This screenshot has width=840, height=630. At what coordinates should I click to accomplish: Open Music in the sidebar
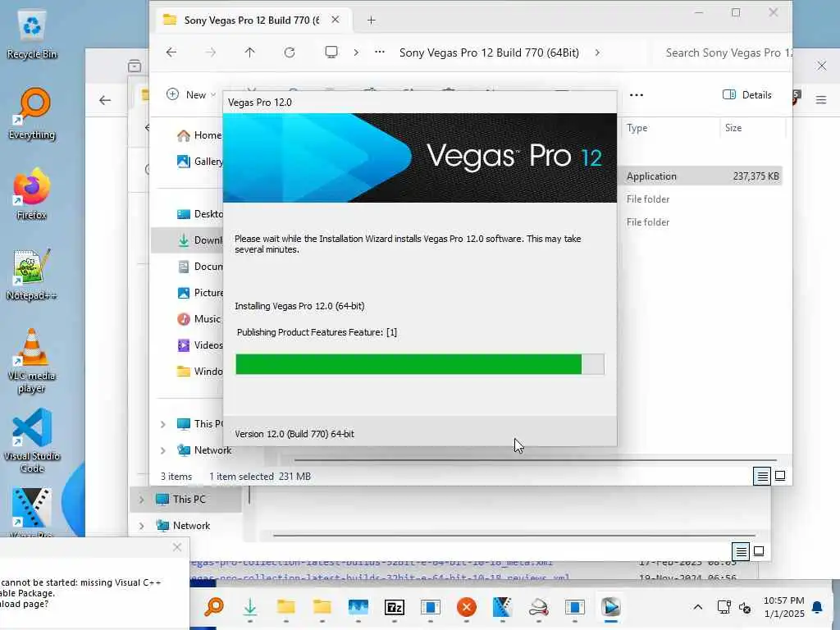point(199,319)
